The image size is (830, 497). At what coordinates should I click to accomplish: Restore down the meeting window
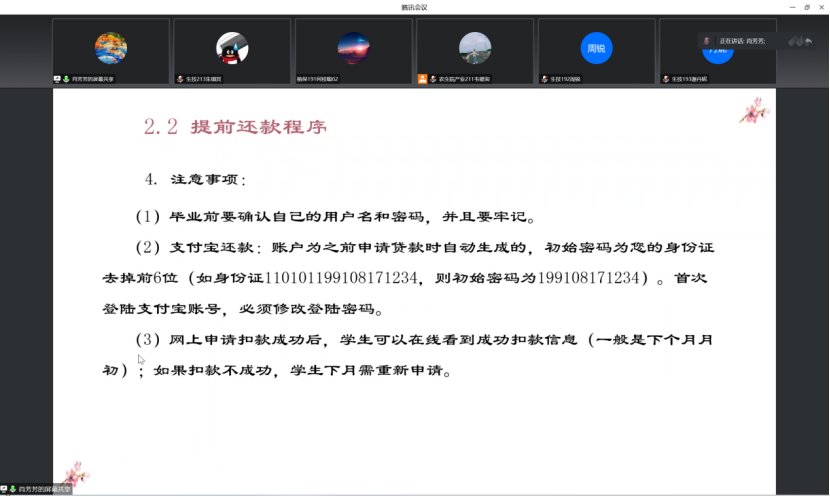tap(806, 6)
